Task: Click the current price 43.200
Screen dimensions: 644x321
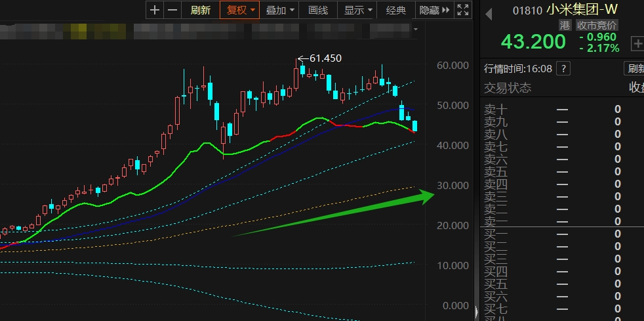Action: pos(533,41)
